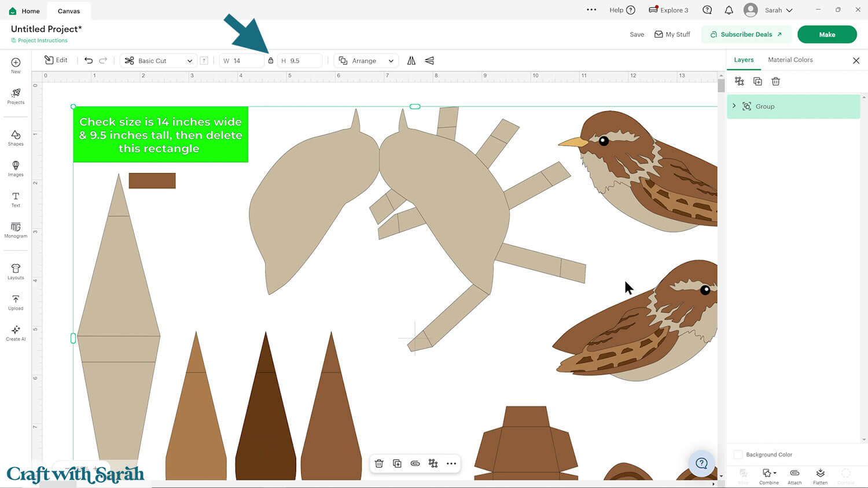
Task: Open the Upload tool
Action: click(x=16, y=302)
